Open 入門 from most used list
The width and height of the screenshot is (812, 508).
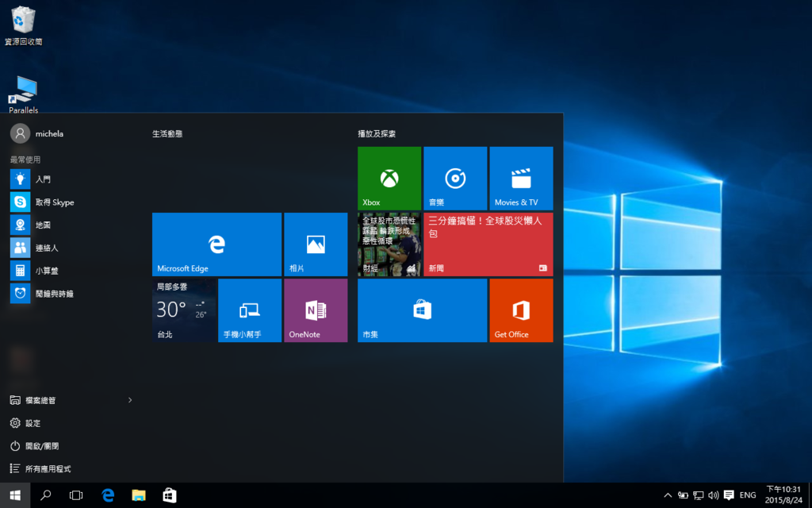70,179
